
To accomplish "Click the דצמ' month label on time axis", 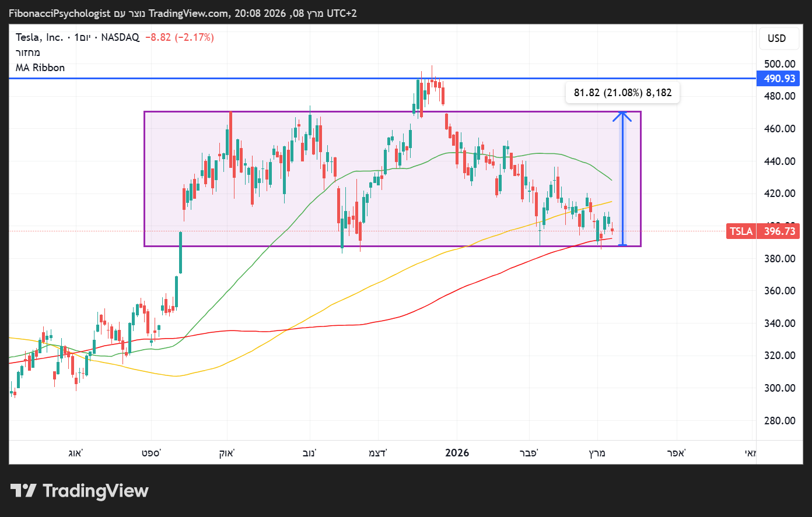I will click(378, 453).
